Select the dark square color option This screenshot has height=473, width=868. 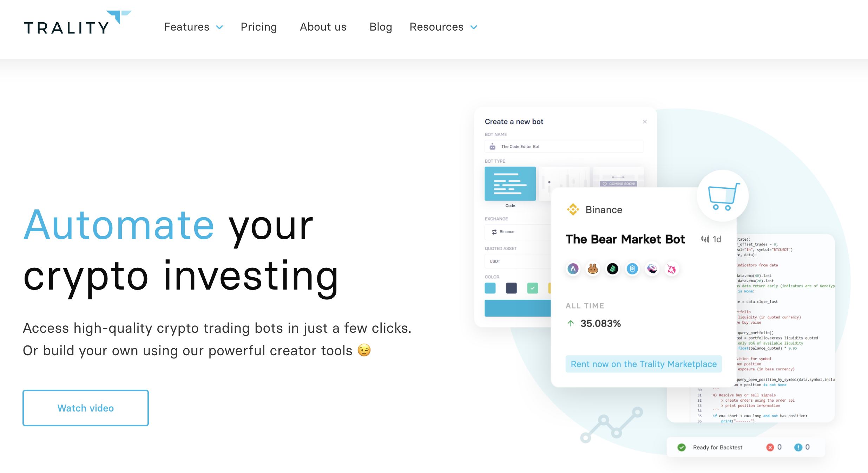tap(511, 288)
